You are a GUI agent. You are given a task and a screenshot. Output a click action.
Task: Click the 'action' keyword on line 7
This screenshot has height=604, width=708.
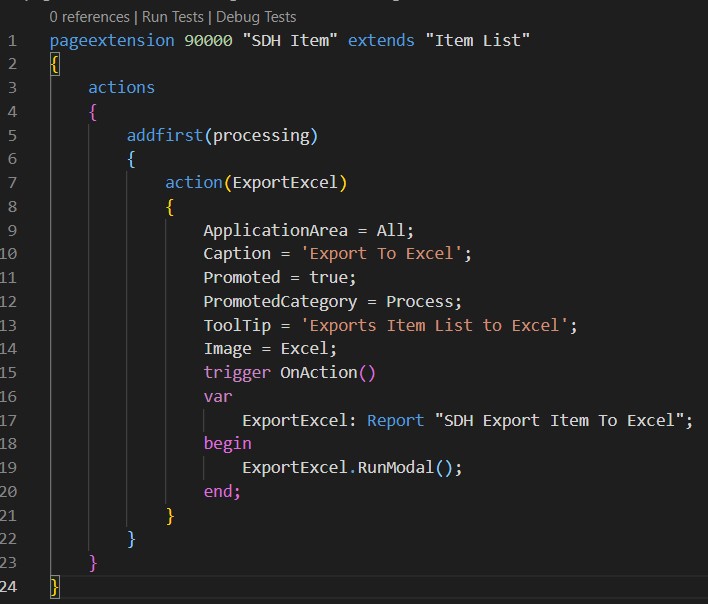(x=194, y=182)
